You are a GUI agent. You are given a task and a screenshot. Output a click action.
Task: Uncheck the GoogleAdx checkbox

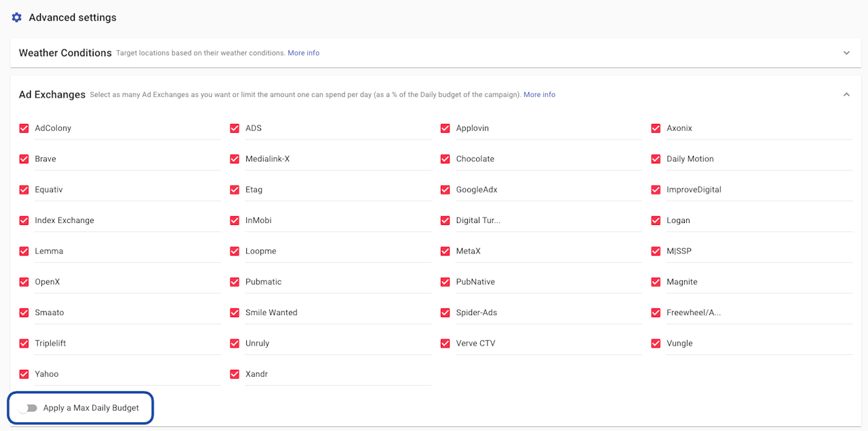446,190
